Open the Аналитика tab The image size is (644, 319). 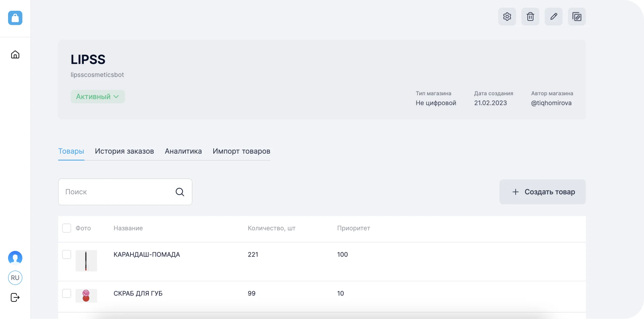[183, 151]
